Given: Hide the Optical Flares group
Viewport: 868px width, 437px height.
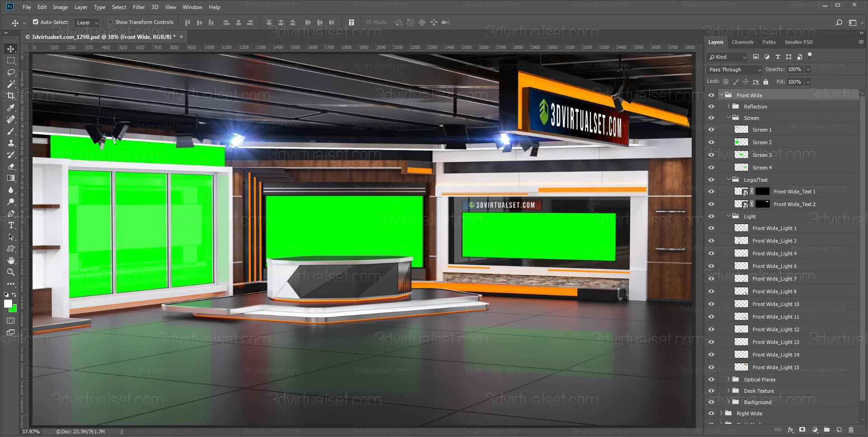Looking at the screenshot, I should 712,380.
